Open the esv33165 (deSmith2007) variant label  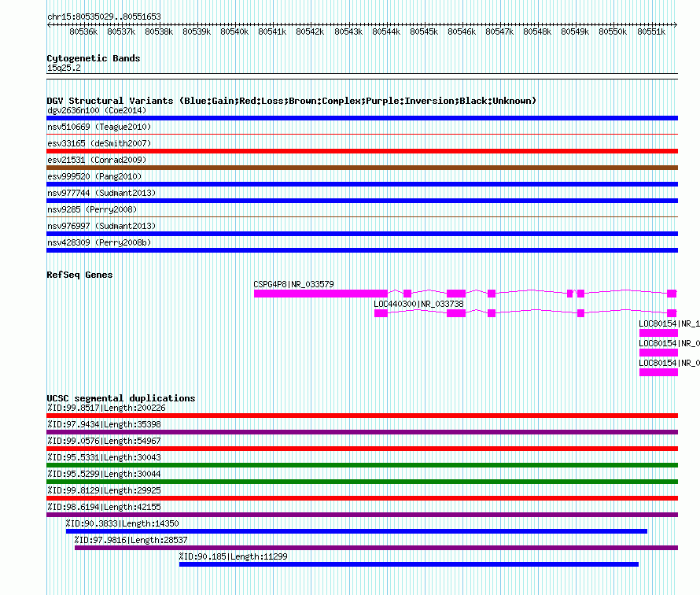pos(99,143)
